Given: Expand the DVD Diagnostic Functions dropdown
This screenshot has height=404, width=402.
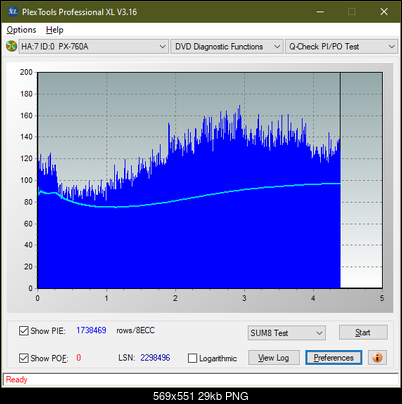Looking at the screenshot, I should click(x=227, y=47).
